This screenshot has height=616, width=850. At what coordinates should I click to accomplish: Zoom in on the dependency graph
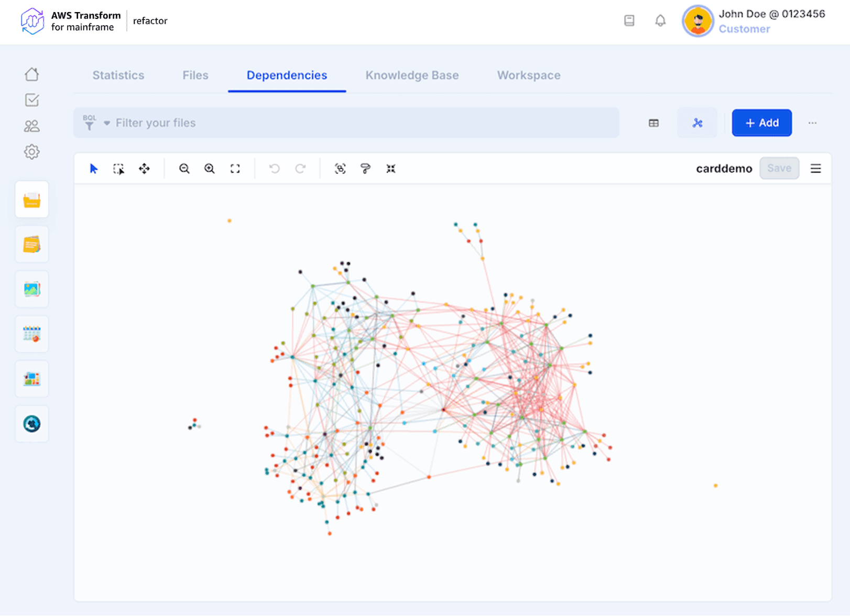point(210,169)
